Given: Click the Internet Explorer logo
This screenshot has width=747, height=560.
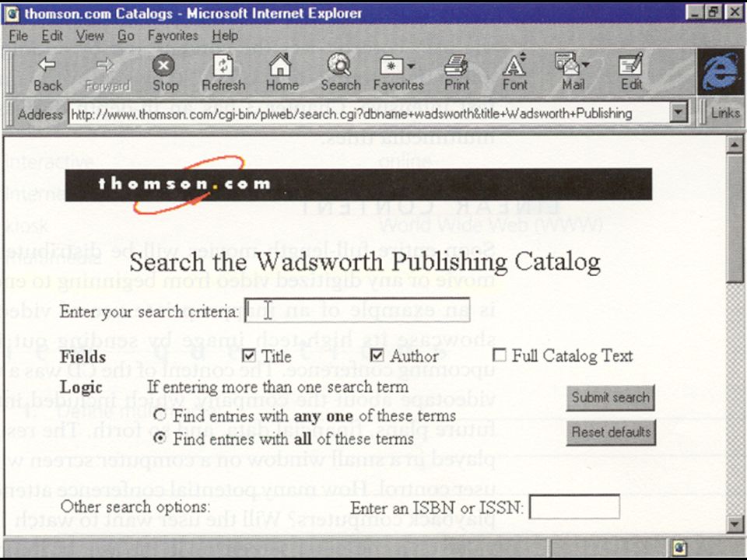Looking at the screenshot, I should 721,72.
